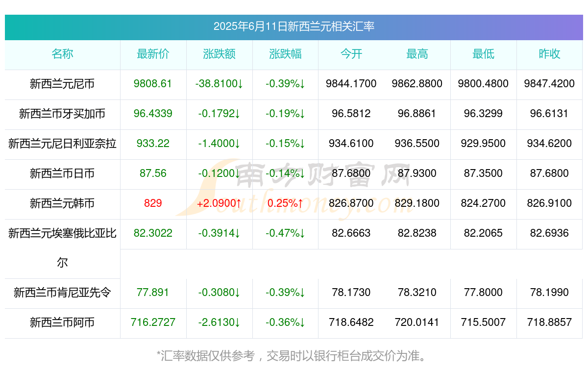This screenshot has width=588, height=371.
Task: Click change amount +2.0900↑
Action: click(219, 203)
